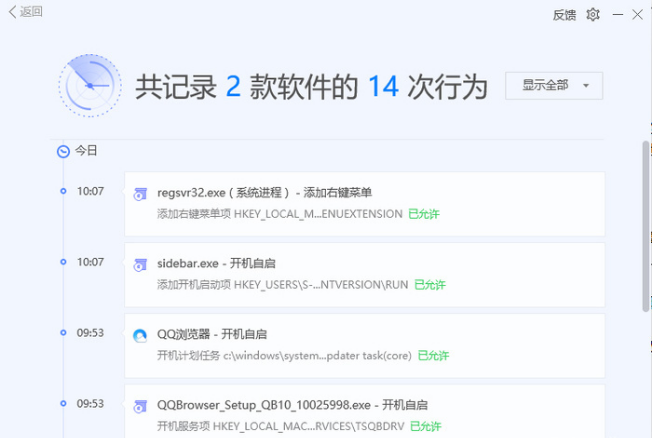Open the 反馈 feedback link

coord(564,15)
